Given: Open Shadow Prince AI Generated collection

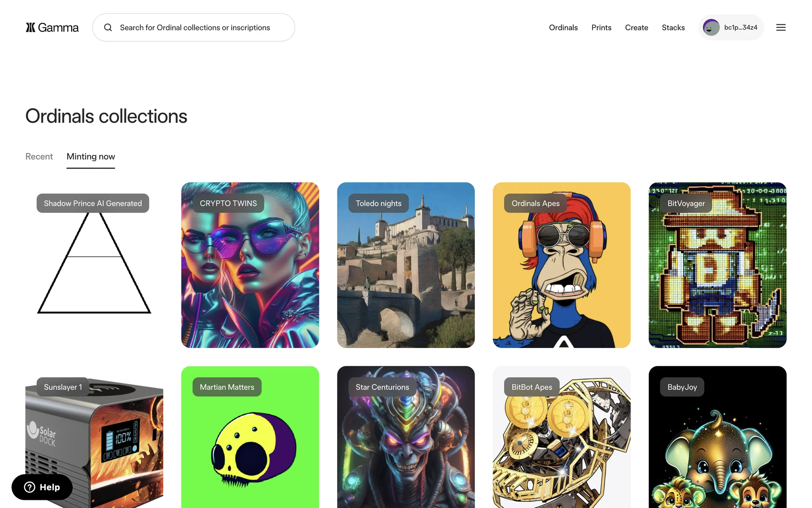Looking at the screenshot, I should coord(94,265).
